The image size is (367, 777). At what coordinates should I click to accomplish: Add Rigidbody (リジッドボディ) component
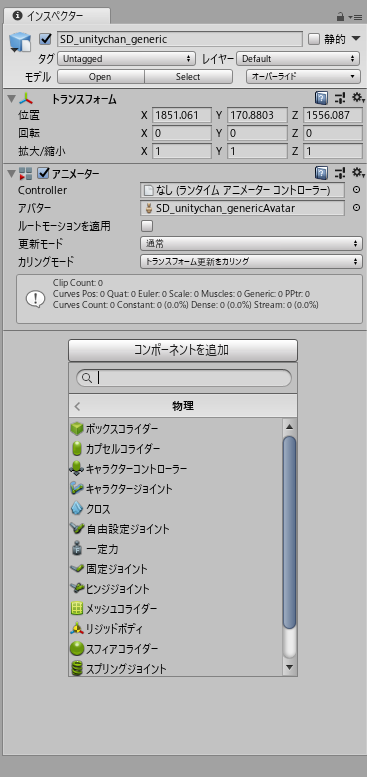click(175, 629)
